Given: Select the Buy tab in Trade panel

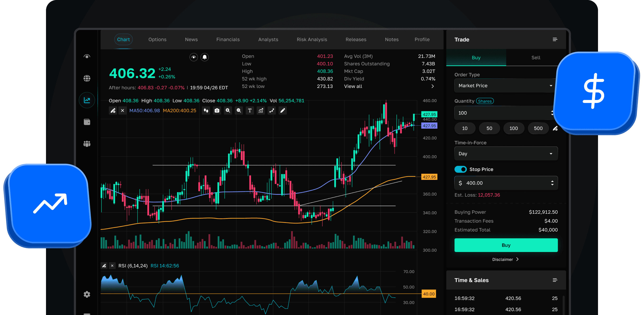Looking at the screenshot, I should 476,57.
